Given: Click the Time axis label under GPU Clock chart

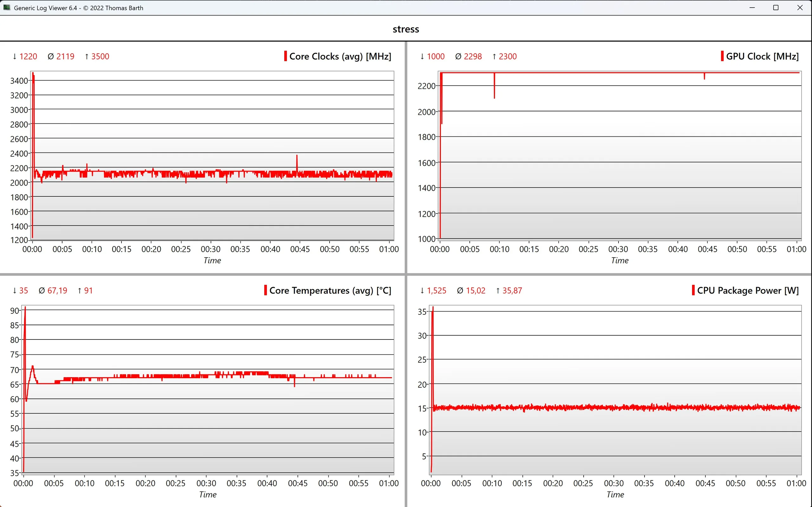Looking at the screenshot, I should coord(620,260).
